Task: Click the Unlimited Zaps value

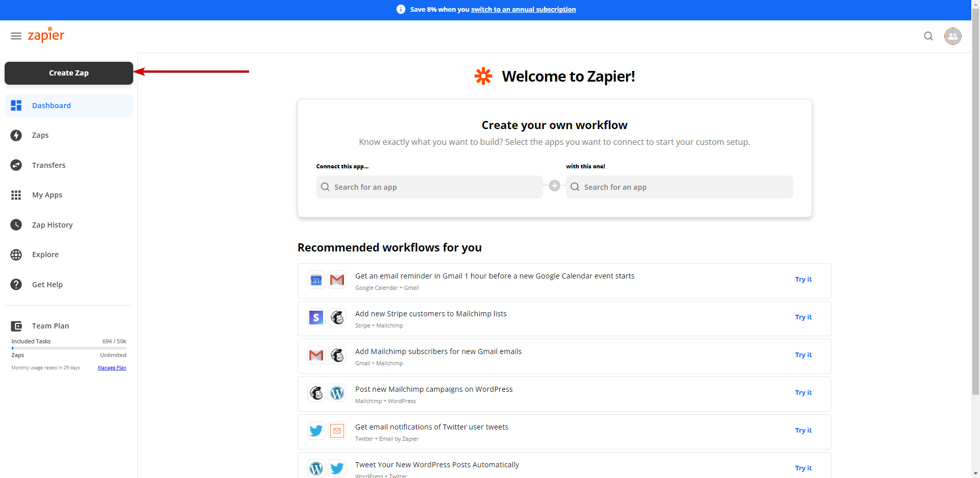Action: [x=113, y=355]
